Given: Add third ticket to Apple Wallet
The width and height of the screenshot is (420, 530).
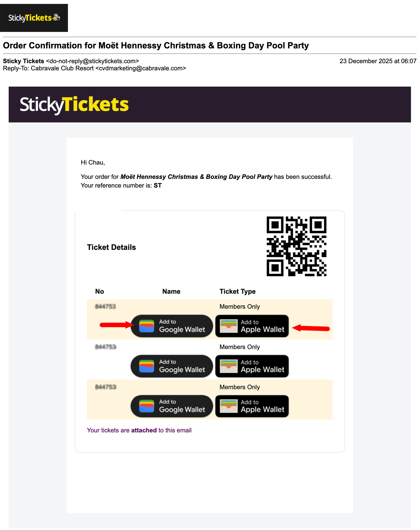Looking at the screenshot, I should [x=252, y=406].
